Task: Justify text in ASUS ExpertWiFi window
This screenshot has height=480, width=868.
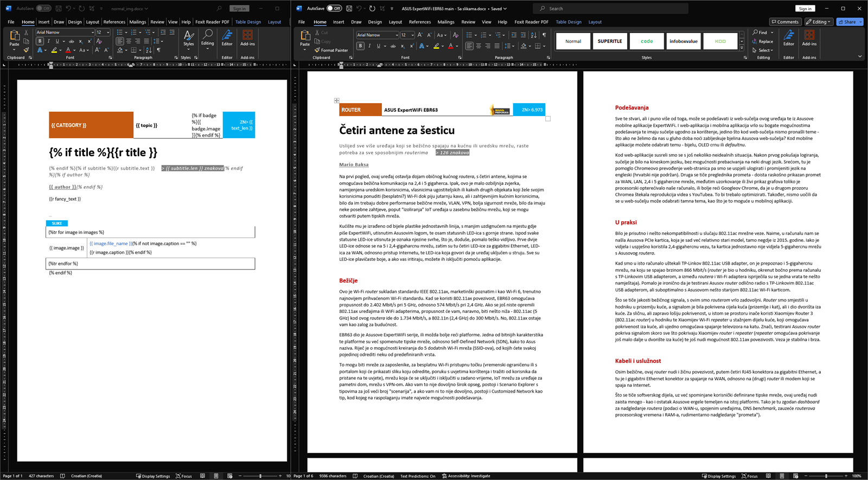Action: pos(497,46)
